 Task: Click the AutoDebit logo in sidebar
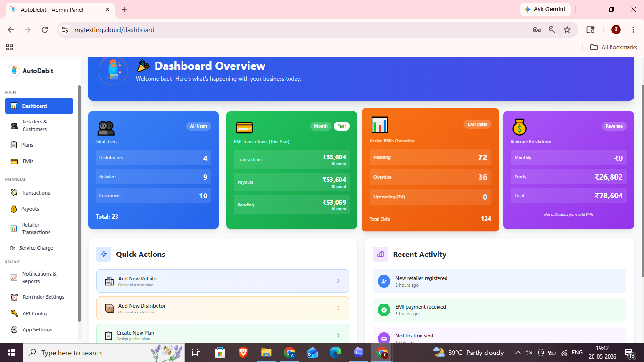click(x=14, y=71)
